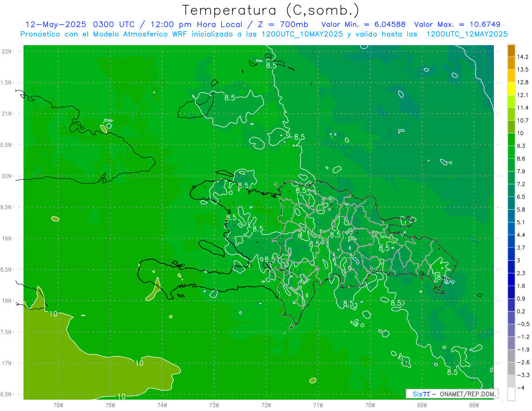Click the '71W' longitude axis label
The image size is (532, 411).
pyautogui.click(x=318, y=405)
